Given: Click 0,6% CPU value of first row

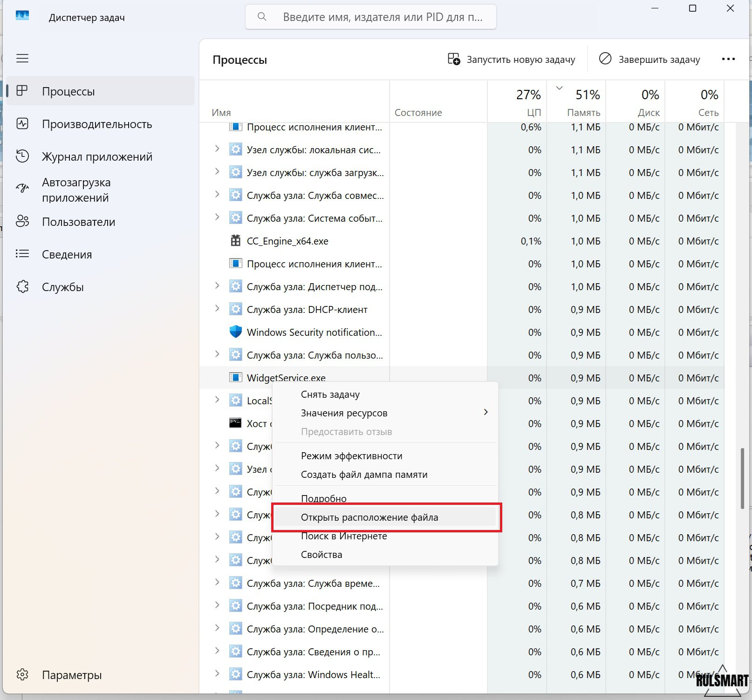Looking at the screenshot, I should [531, 127].
